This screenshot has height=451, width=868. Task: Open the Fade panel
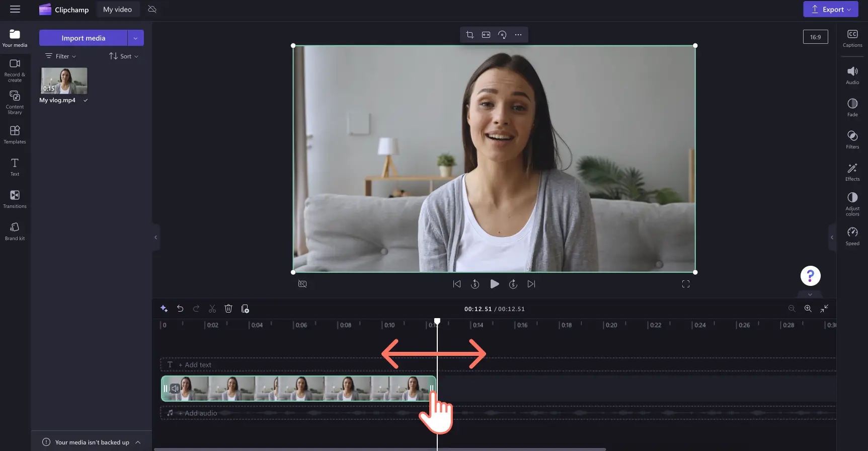point(852,107)
